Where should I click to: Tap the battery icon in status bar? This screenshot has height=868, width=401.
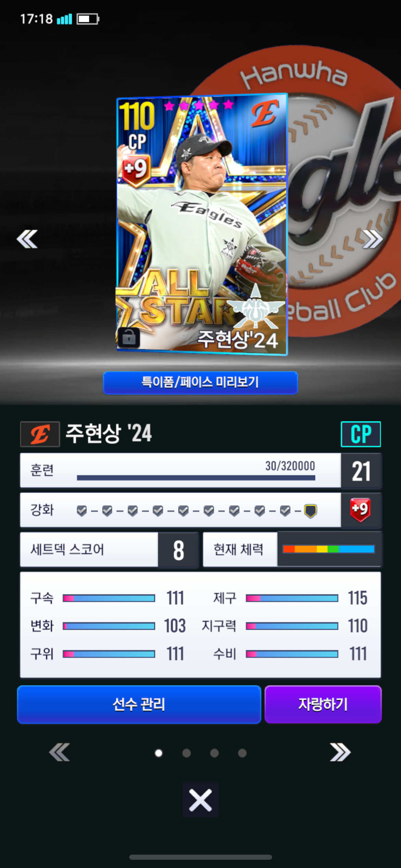point(88,19)
